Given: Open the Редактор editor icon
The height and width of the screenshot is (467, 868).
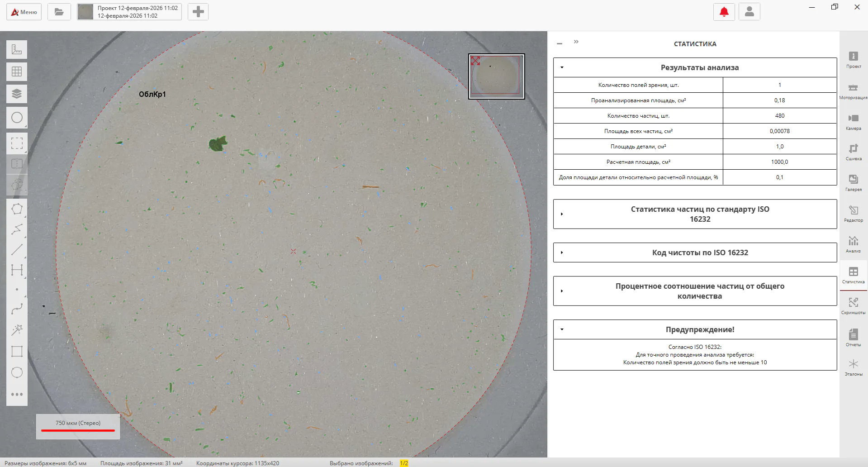Looking at the screenshot, I should point(853,214).
